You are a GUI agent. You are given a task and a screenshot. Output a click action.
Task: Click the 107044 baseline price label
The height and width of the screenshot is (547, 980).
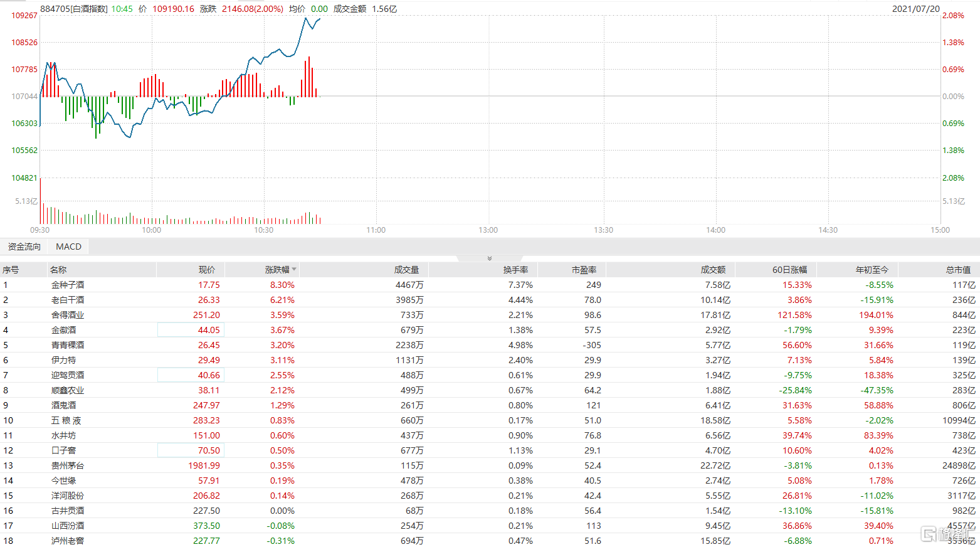tap(24, 97)
